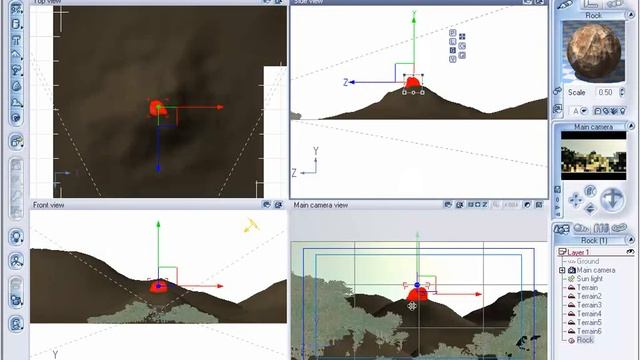Open the Links tab in world browser
The width and height of the screenshot is (640, 360).
(x=620, y=229)
